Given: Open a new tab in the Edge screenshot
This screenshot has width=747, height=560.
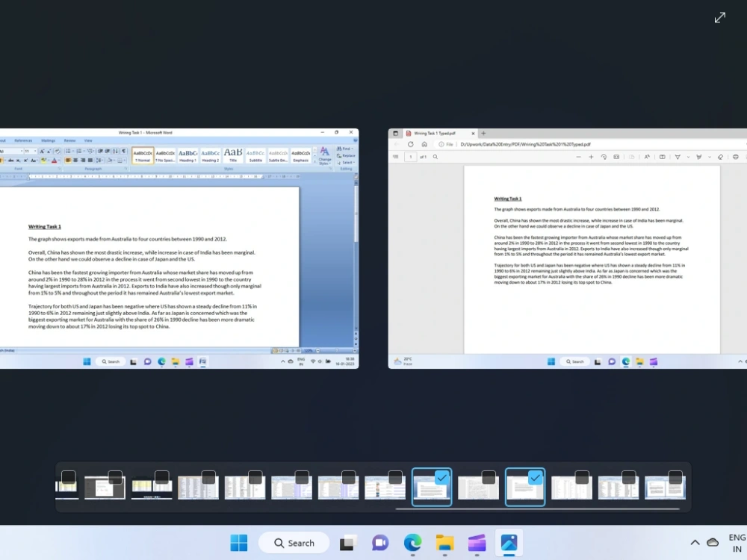Looking at the screenshot, I should tap(483, 134).
